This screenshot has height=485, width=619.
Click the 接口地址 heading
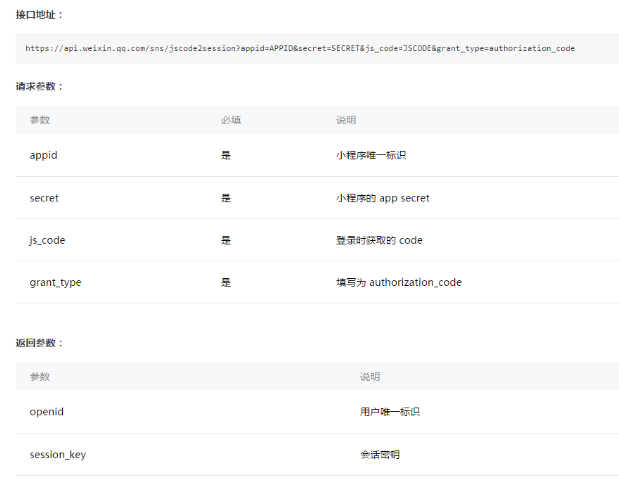click(x=40, y=15)
